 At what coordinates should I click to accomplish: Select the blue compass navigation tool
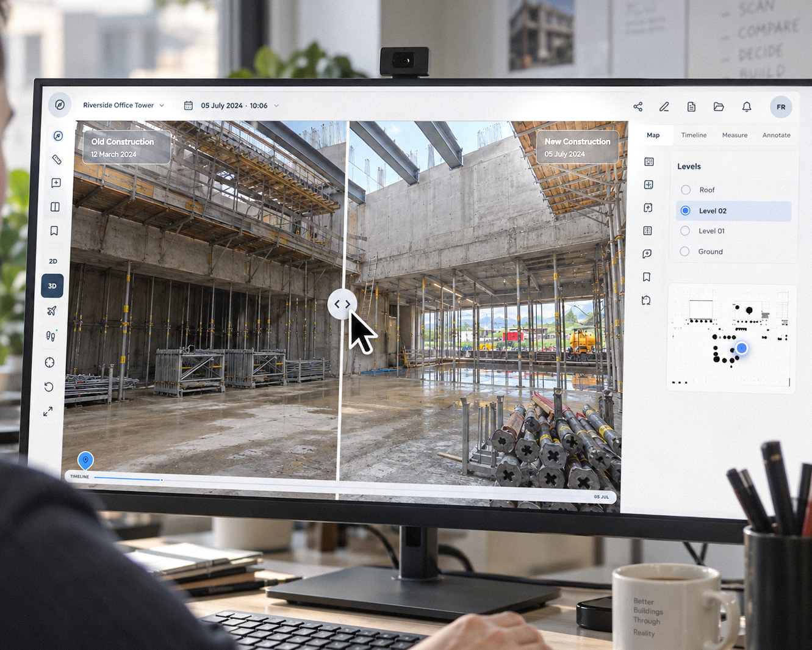tap(58, 135)
